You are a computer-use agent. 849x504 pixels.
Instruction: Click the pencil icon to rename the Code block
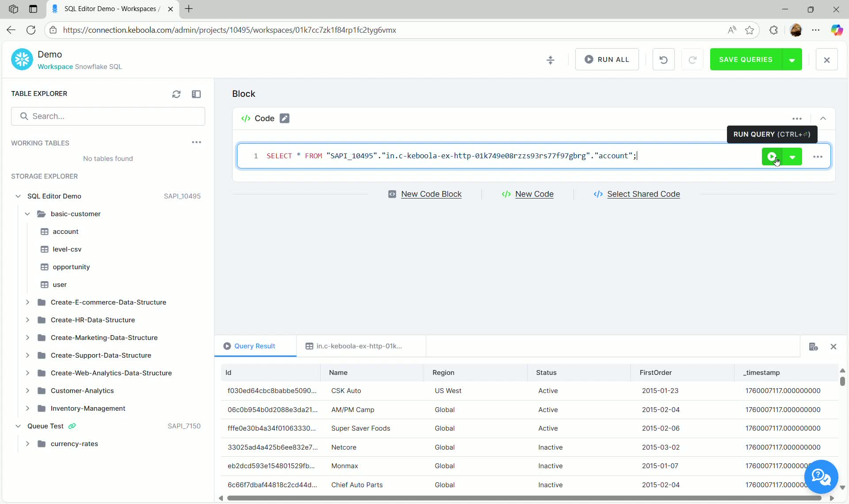pos(285,118)
